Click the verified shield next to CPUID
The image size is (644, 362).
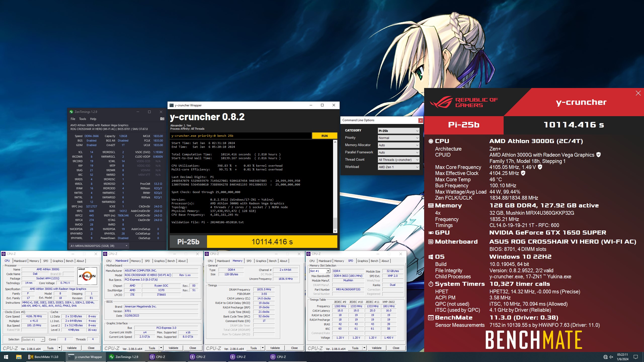(598, 155)
